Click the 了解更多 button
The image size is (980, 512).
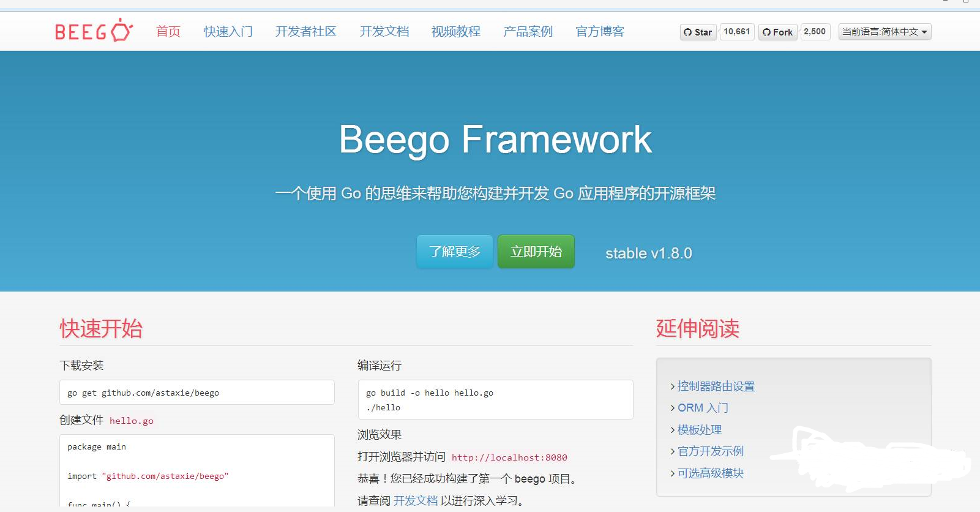coord(455,252)
